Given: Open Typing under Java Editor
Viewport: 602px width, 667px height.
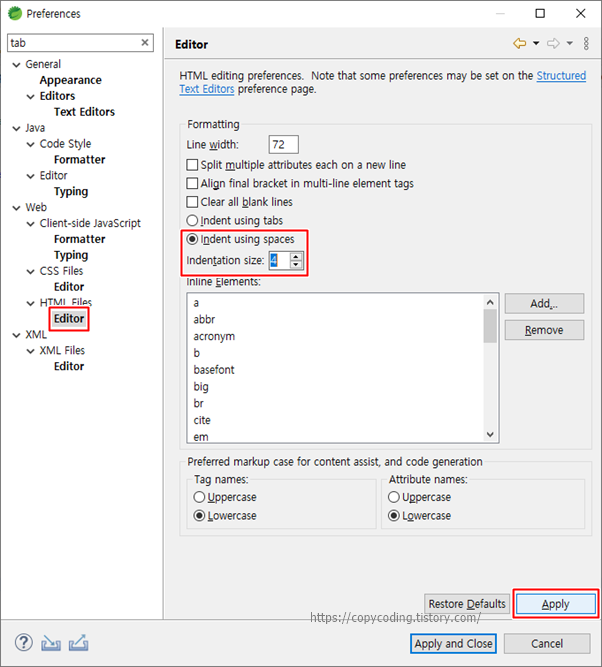Looking at the screenshot, I should click(71, 191).
